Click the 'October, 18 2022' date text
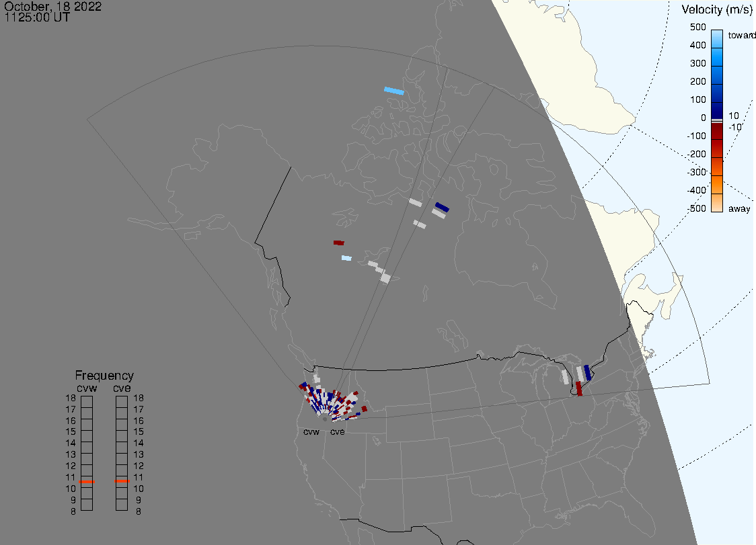Image resolution: width=756 pixels, height=545 pixels. pos(53,6)
